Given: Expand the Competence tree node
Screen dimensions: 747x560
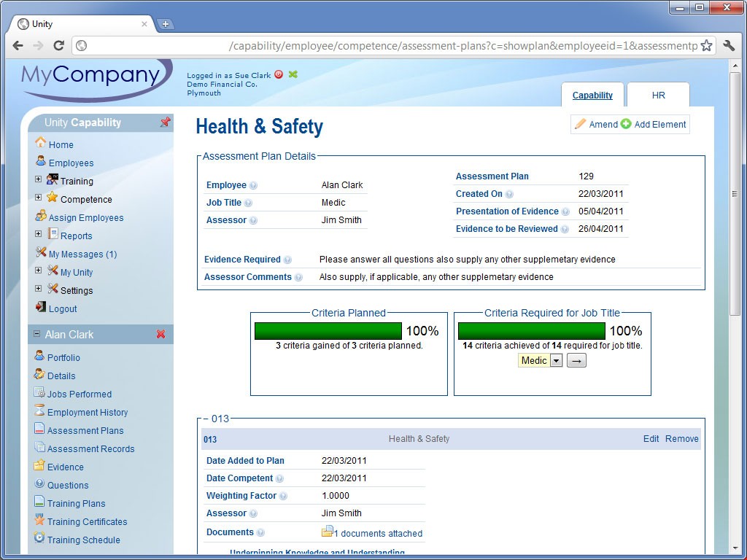Looking at the screenshot, I should click(38, 198).
